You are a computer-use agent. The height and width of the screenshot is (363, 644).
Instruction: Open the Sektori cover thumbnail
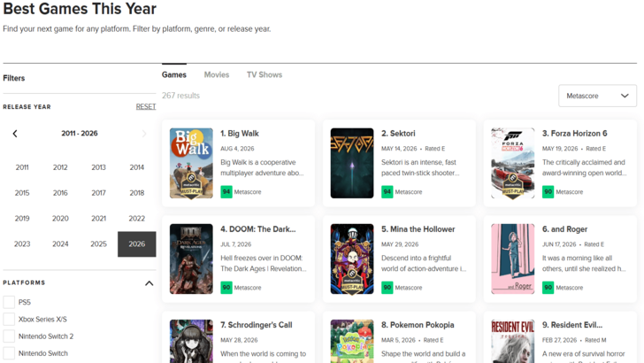352,163
